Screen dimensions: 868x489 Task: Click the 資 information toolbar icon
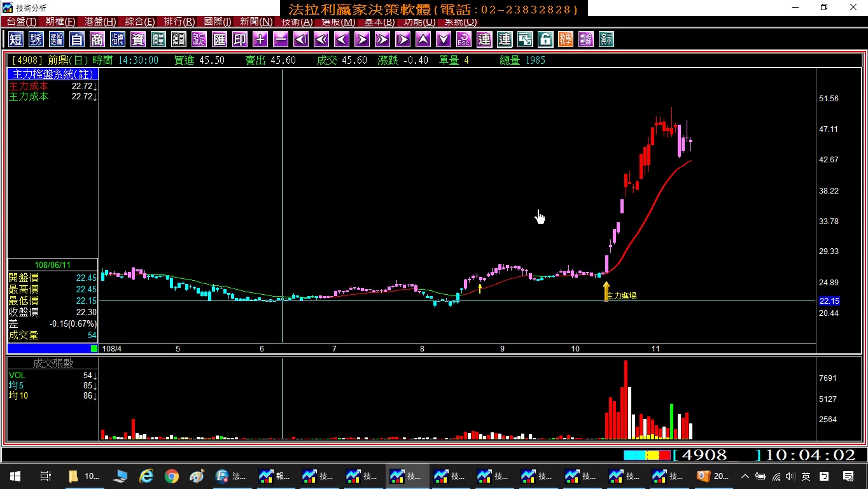138,39
